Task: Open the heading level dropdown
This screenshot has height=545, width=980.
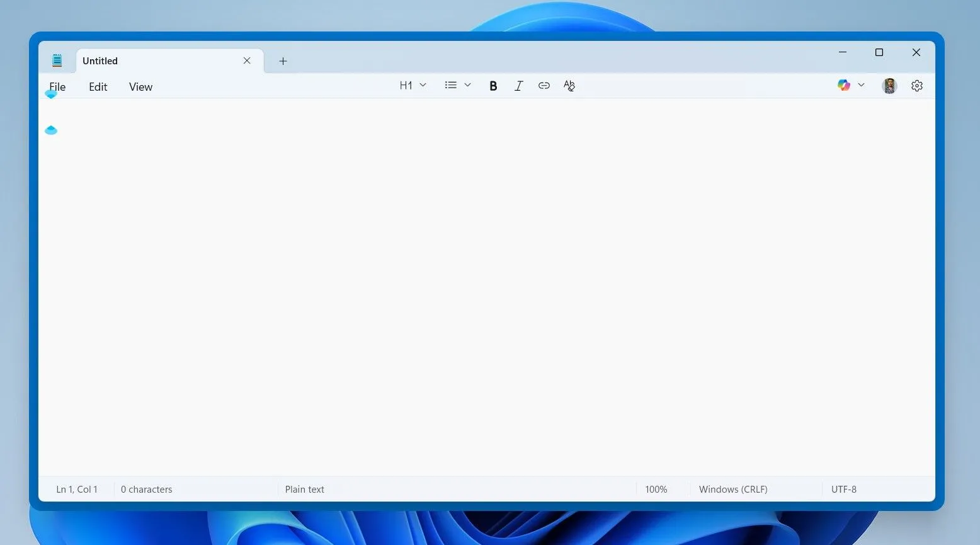Action: tap(423, 85)
